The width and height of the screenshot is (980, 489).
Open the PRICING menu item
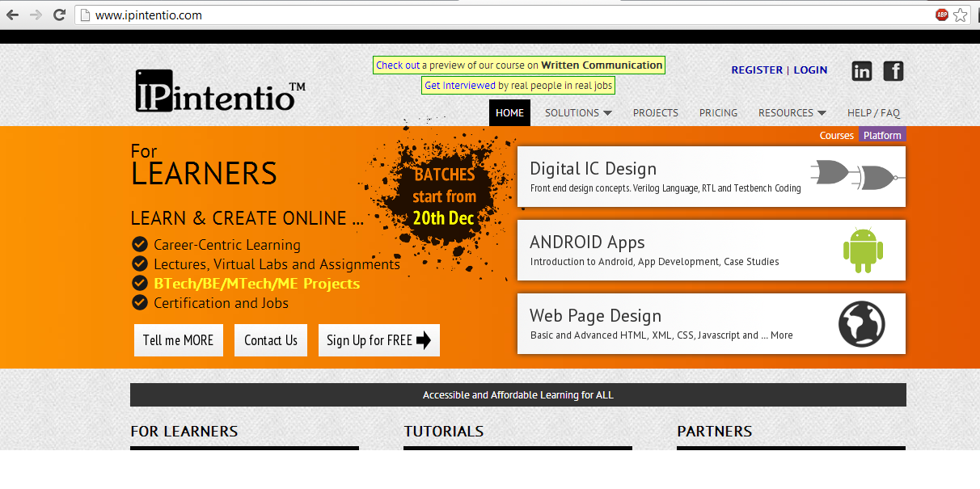718,113
